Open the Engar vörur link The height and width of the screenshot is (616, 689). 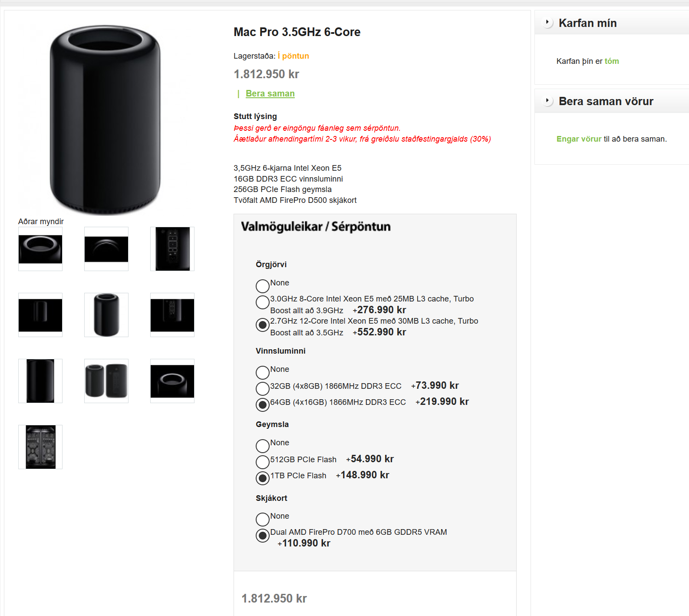pos(579,139)
